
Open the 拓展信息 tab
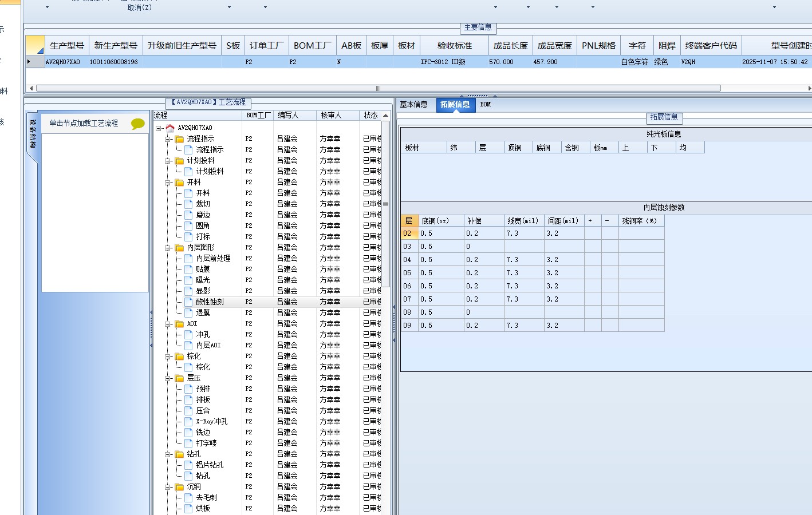[455, 104]
